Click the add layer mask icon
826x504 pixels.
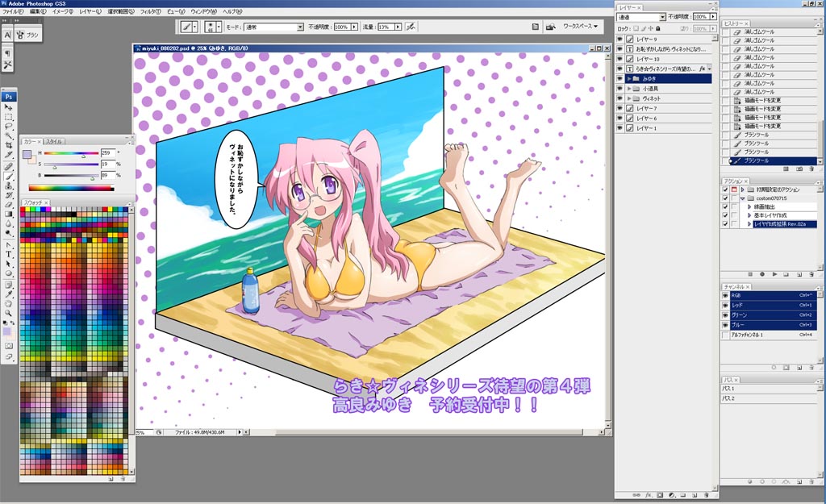pyautogui.click(x=660, y=495)
